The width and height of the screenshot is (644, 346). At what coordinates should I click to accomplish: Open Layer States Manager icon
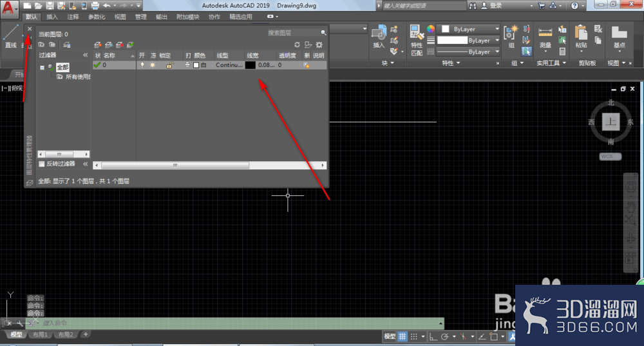point(67,45)
